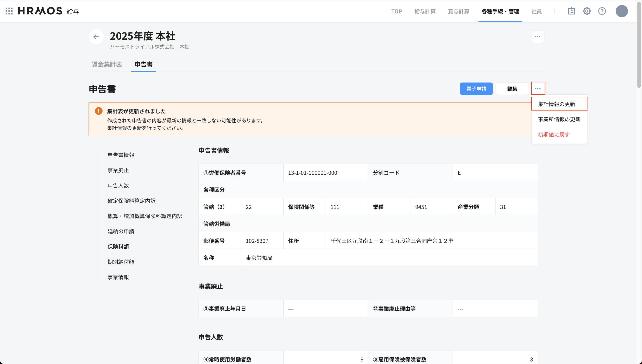Go back using the arrow next to 2025年度 本社
Viewport: 642px width, 364px height.
(x=96, y=36)
